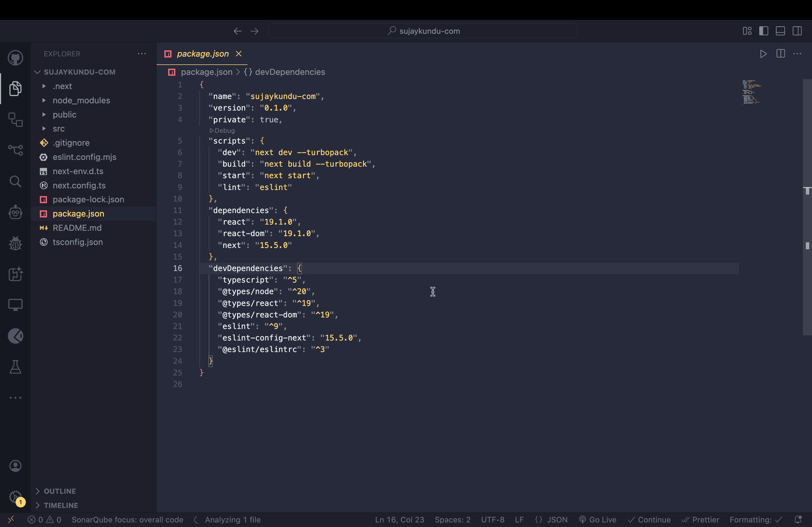Toggle the bottom panel visibility
812x527 pixels.
click(x=781, y=31)
